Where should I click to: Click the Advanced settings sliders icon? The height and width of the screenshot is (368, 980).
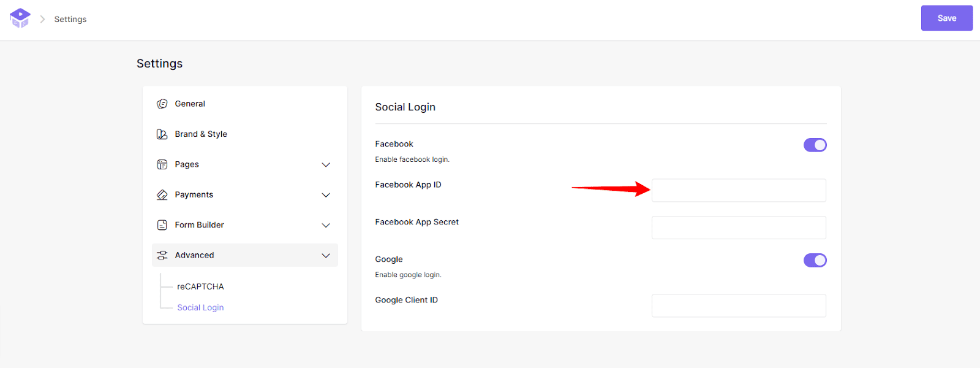pos(162,255)
